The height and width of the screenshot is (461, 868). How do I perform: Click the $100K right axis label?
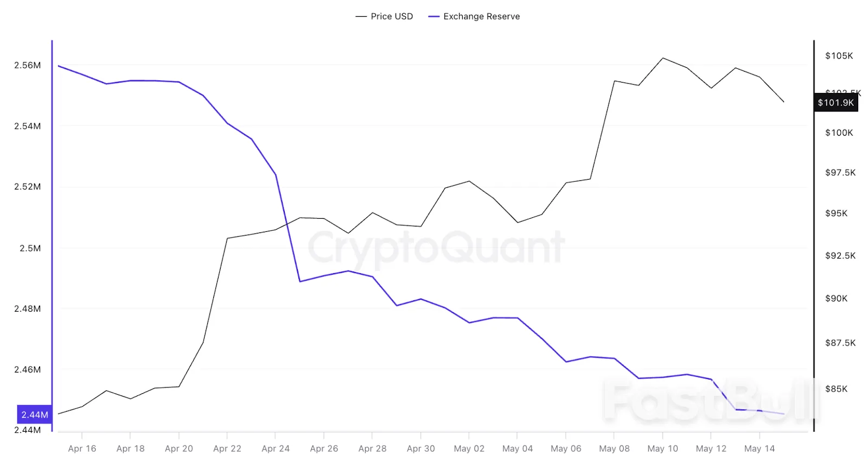839,133
